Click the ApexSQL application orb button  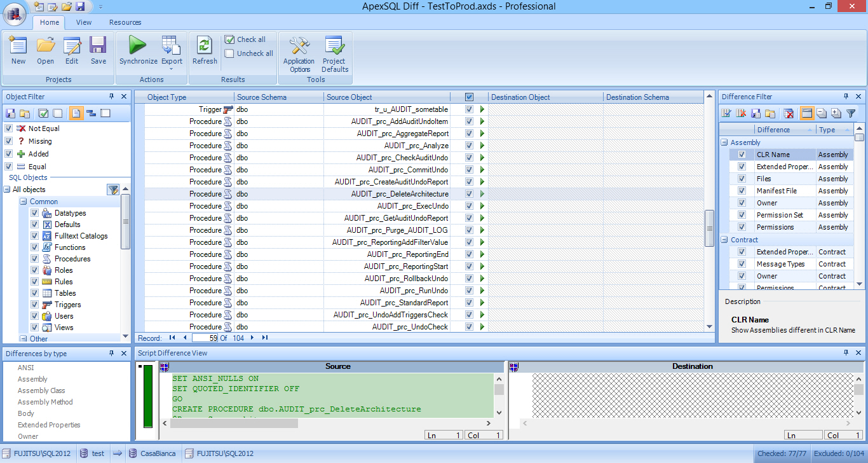(14, 13)
